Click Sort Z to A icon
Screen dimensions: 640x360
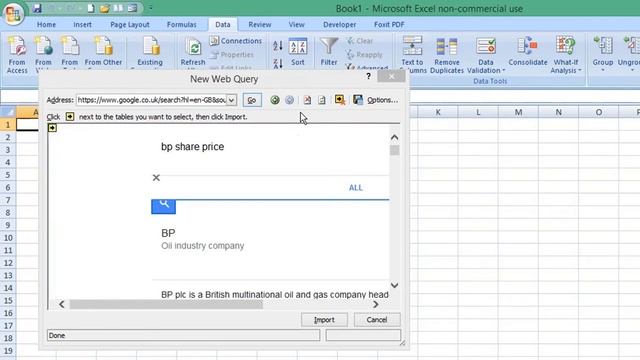tap(278, 63)
